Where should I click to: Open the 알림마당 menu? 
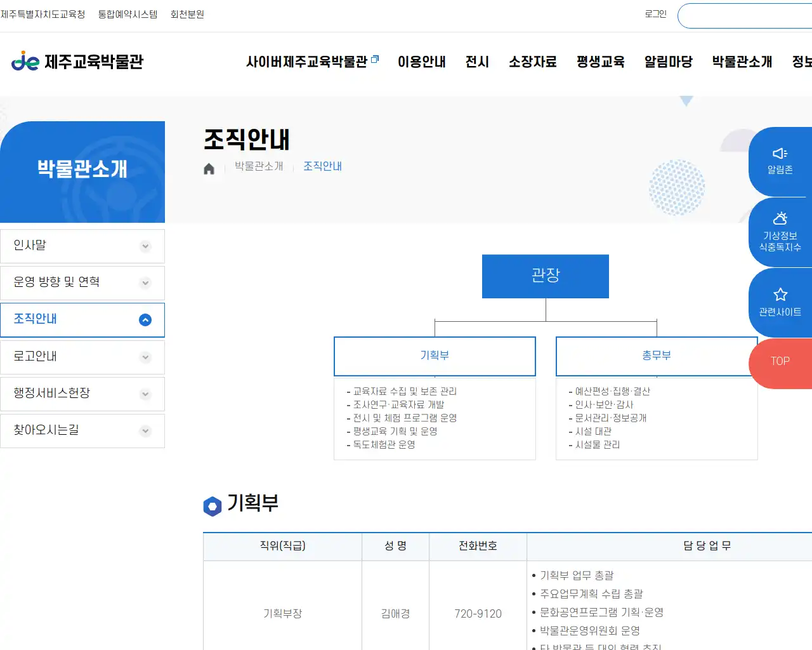(x=669, y=62)
